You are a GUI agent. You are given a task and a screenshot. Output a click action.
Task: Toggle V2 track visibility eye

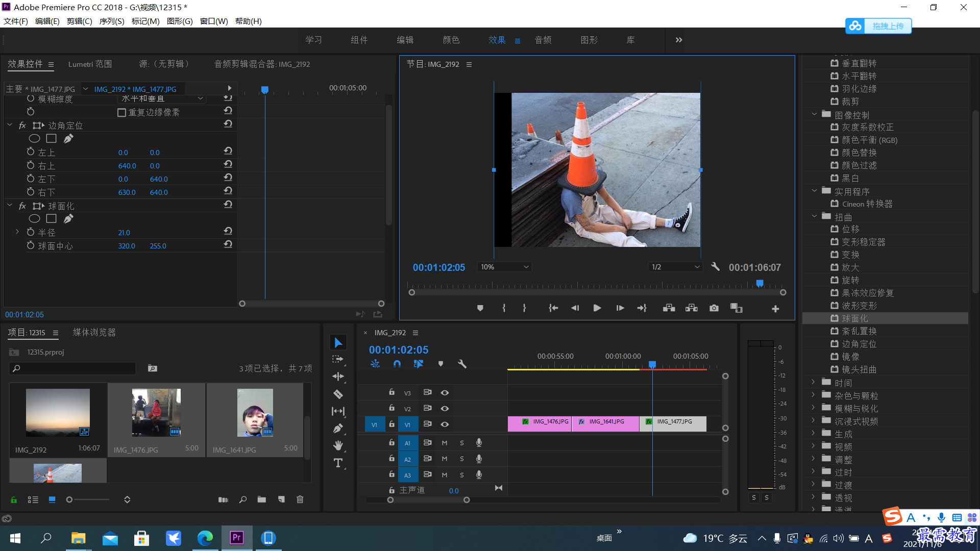(445, 409)
